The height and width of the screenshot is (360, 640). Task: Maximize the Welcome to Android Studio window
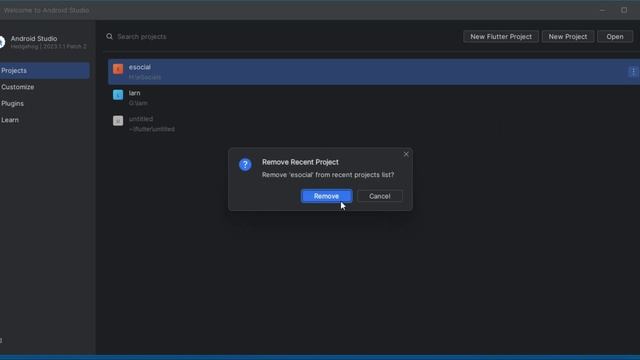(624, 10)
